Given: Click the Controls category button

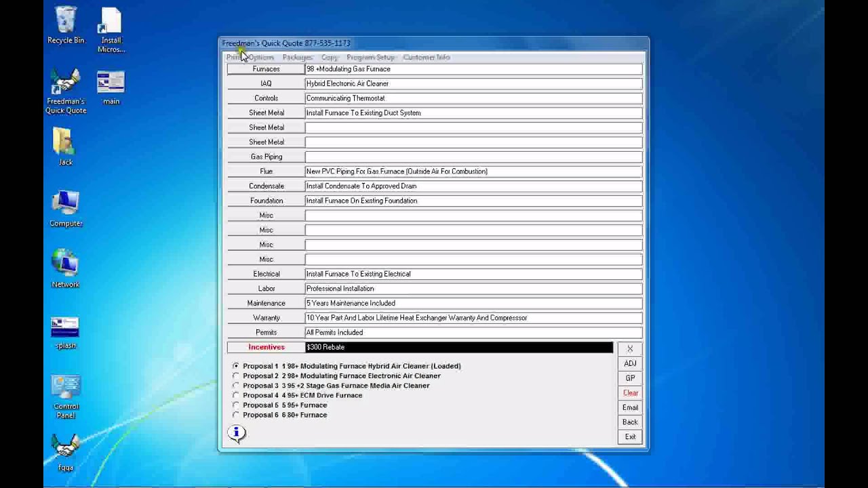Looking at the screenshot, I should coord(266,98).
